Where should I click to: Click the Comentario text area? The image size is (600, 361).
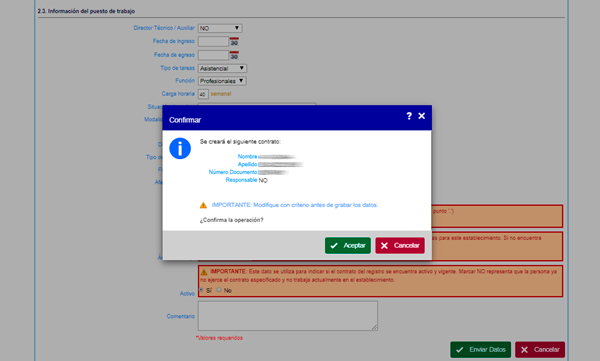[x=288, y=316]
